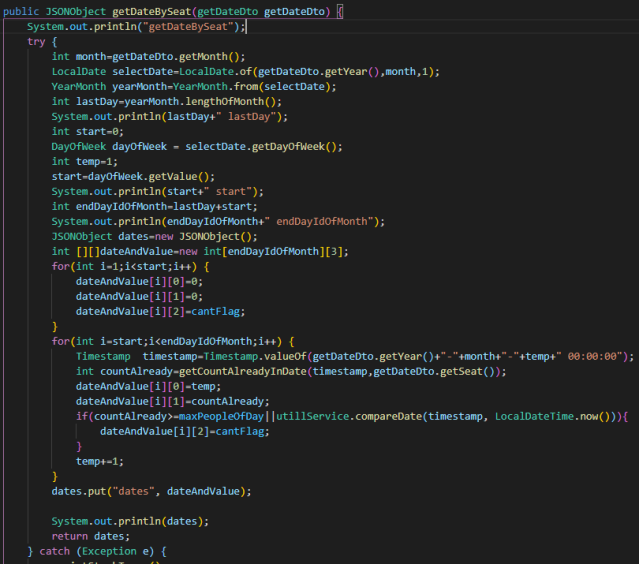Click the return dates; statement
The width and height of the screenshot is (639, 564).
(90, 537)
